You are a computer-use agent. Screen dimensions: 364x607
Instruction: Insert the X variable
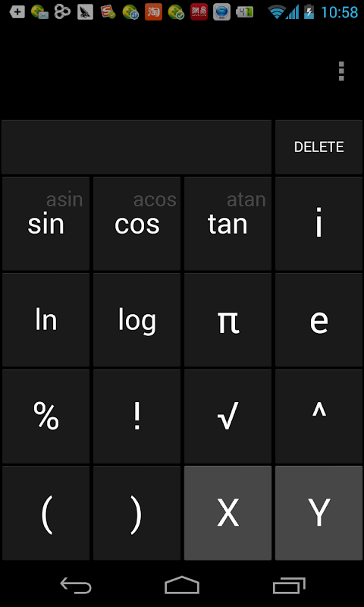[x=227, y=513]
